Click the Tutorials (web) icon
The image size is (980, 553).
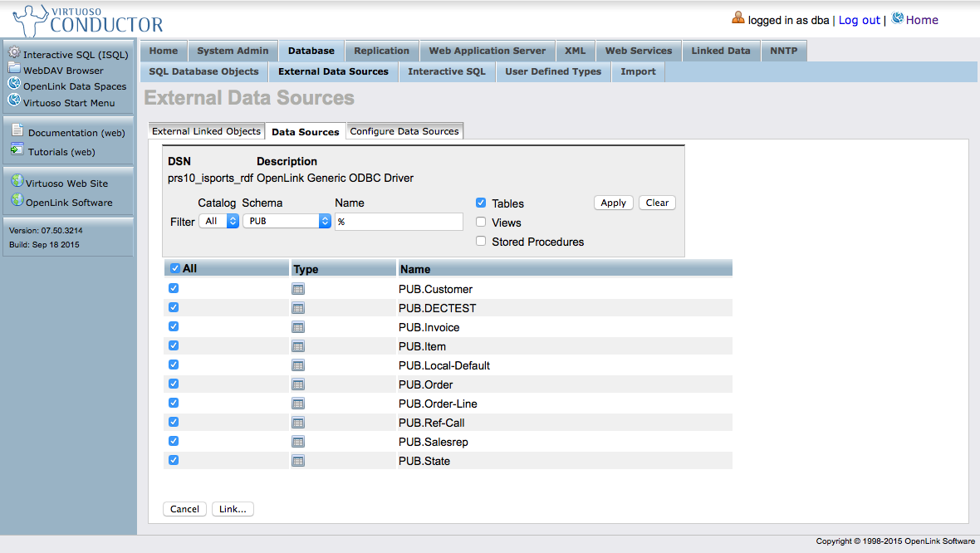[17, 150]
